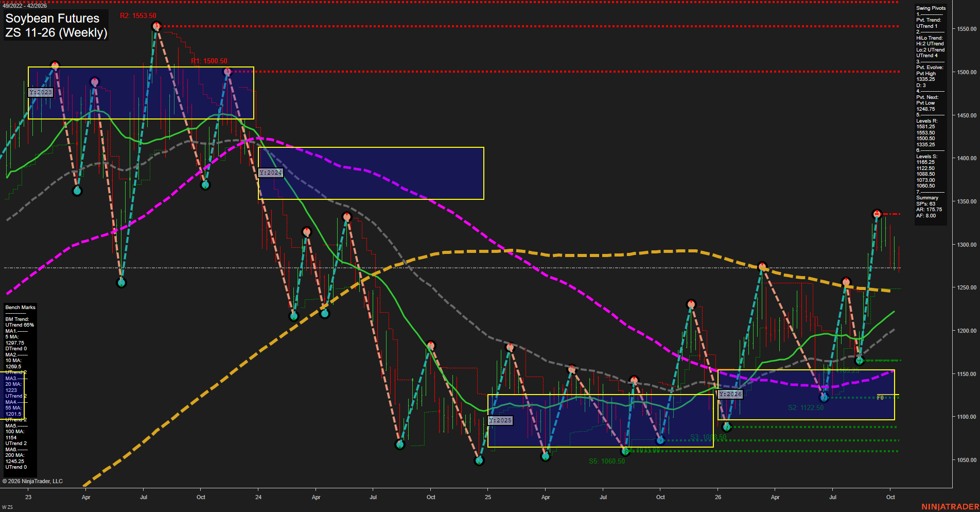Click the Swing Pivots panel heading

coord(931,8)
